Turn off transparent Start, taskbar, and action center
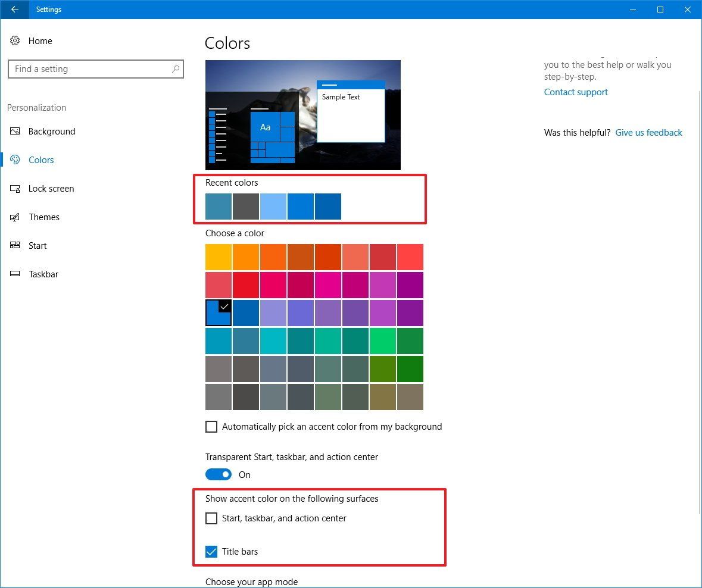The image size is (702, 588). [218, 474]
